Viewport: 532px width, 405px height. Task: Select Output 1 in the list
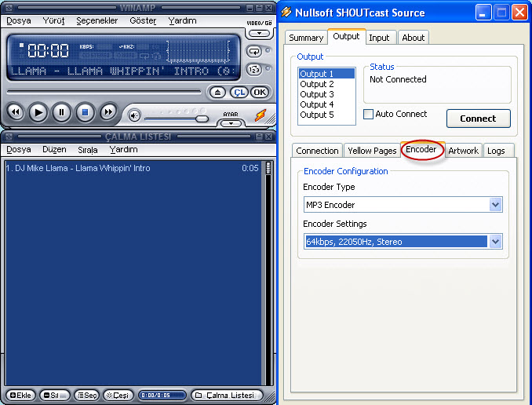coord(326,74)
